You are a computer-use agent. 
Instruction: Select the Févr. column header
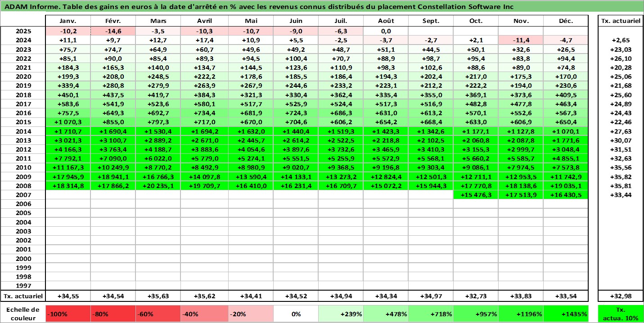[113, 21]
